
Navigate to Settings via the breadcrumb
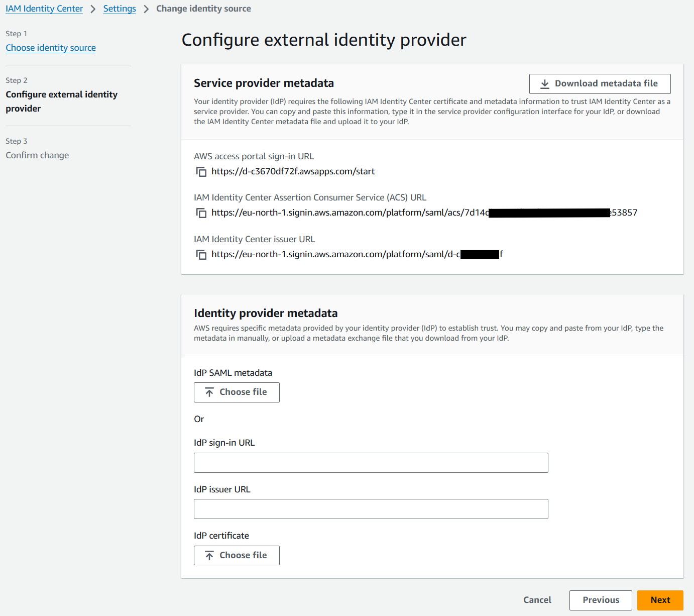coord(120,9)
